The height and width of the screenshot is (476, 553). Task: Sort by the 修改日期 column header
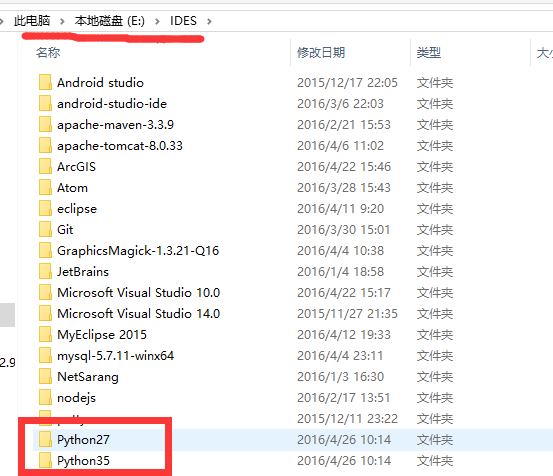(321, 53)
